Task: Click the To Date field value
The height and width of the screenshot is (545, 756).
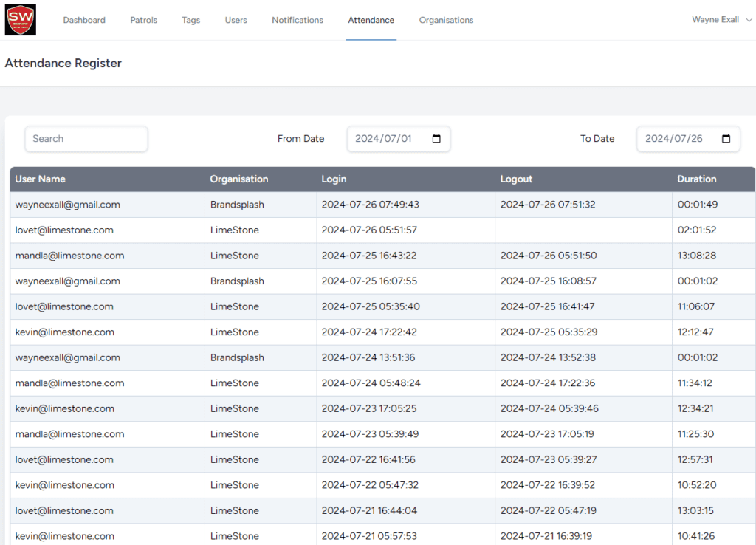Action: pyautogui.click(x=673, y=139)
